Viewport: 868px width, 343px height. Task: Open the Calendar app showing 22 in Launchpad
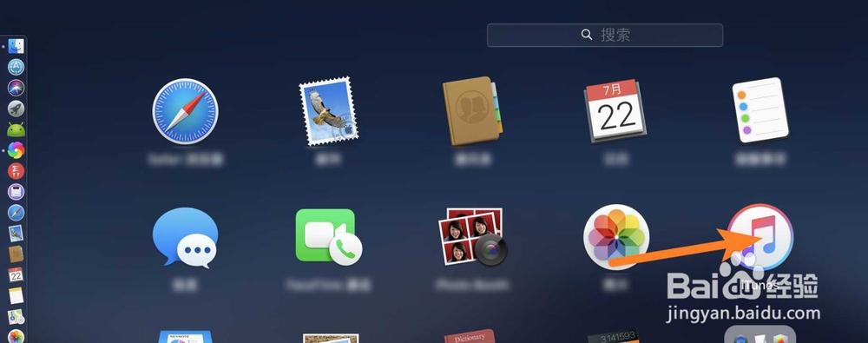tap(615, 111)
